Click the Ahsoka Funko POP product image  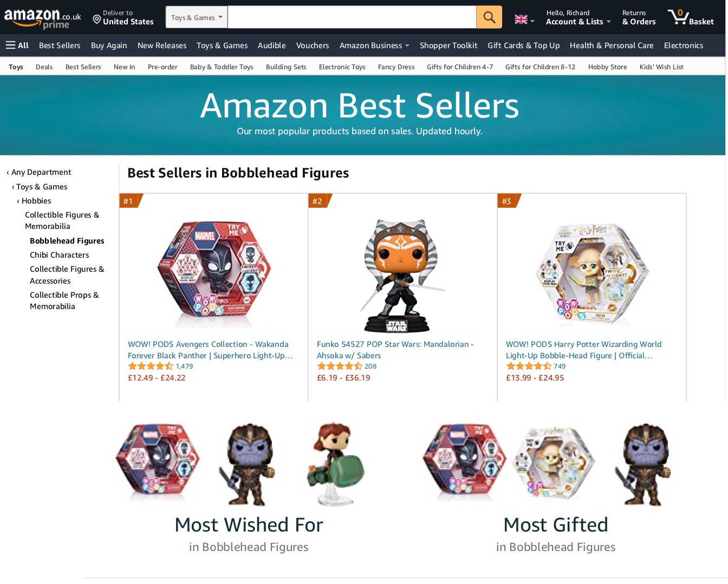(x=402, y=275)
